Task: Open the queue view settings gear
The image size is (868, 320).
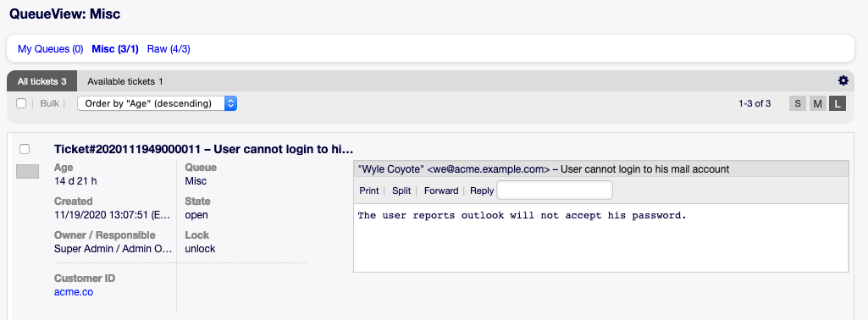Action: (x=843, y=80)
